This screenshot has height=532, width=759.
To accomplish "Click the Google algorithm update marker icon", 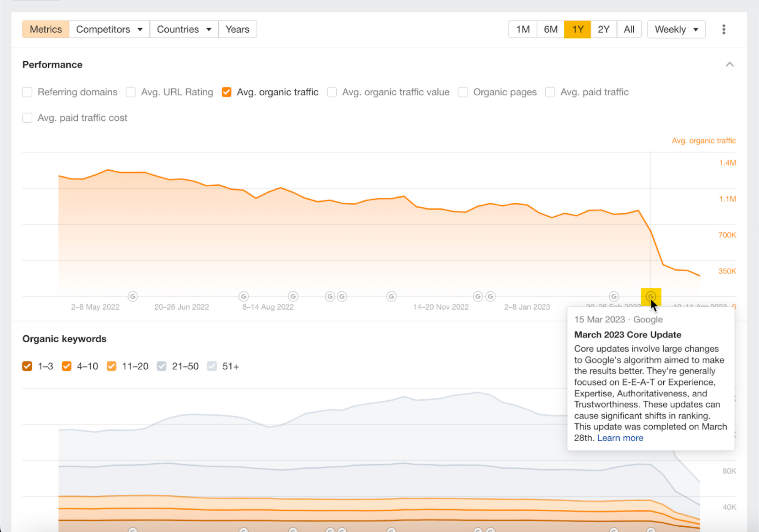I will pyautogui.click(x=650, y=296).
